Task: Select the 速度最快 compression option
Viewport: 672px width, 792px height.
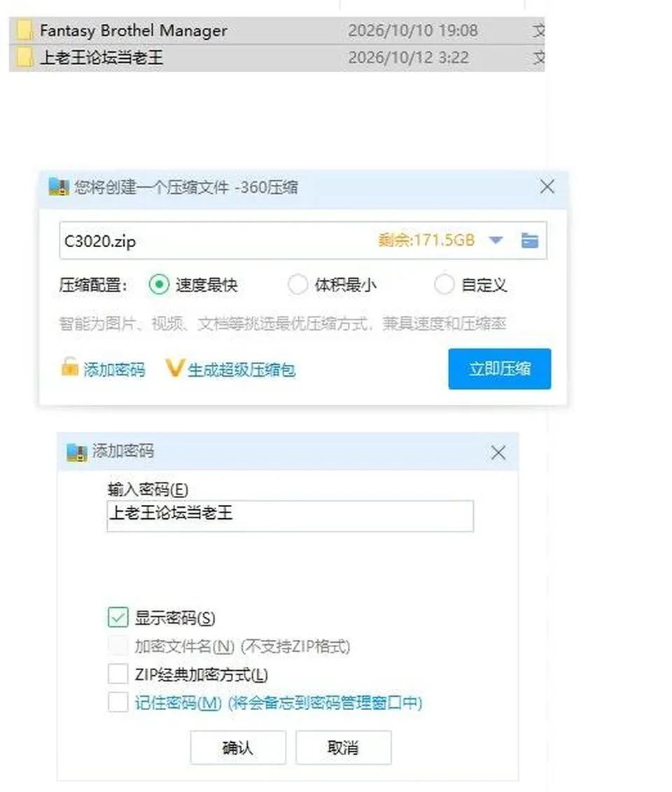Action: pos(159,284)
